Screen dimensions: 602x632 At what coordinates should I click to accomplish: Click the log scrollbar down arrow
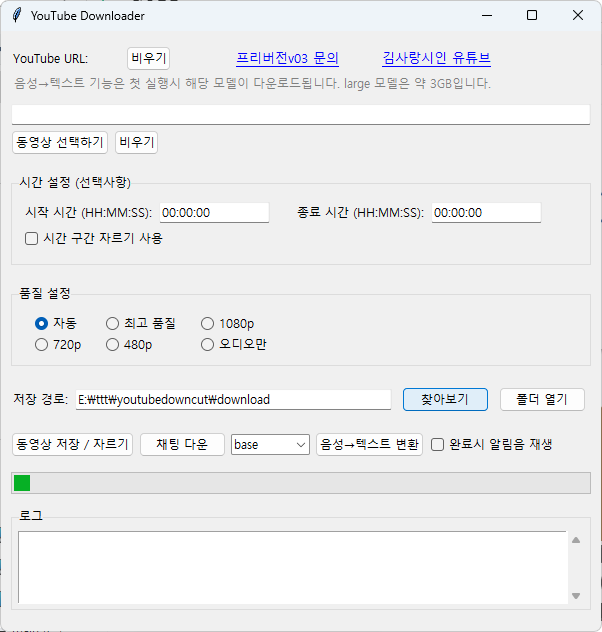click(576, 596)
